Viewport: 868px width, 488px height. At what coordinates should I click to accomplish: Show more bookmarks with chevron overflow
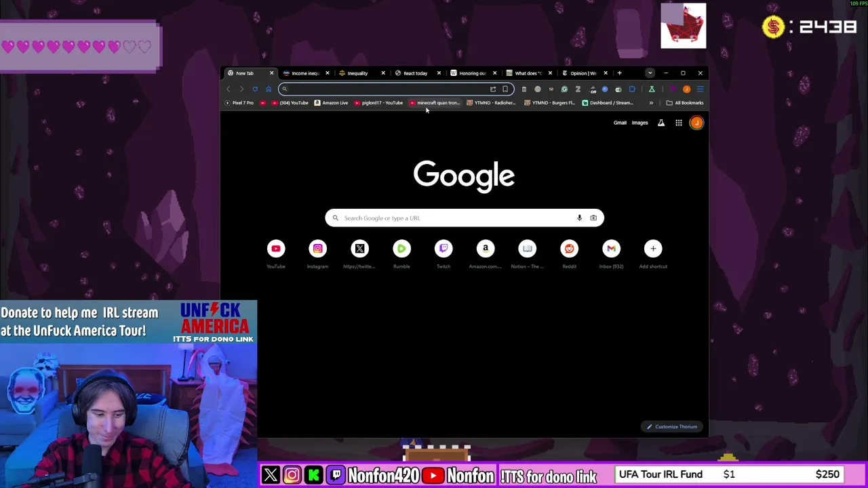[651, 103]
